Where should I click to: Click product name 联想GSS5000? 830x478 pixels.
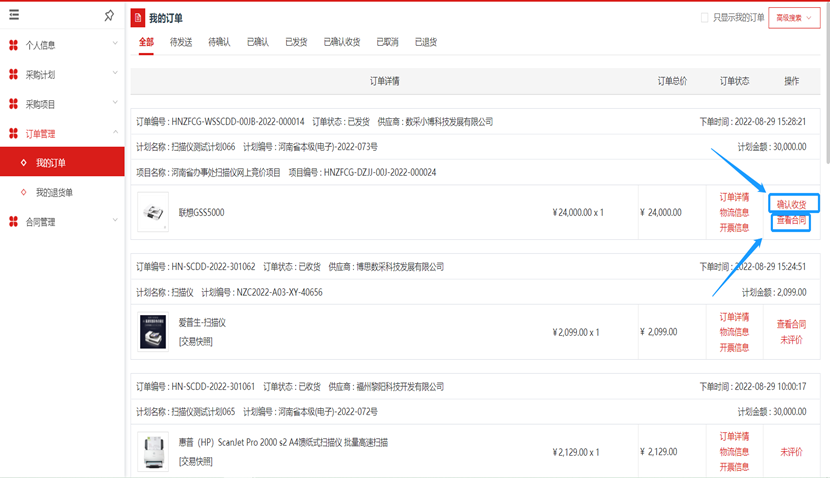pos(202,212)
